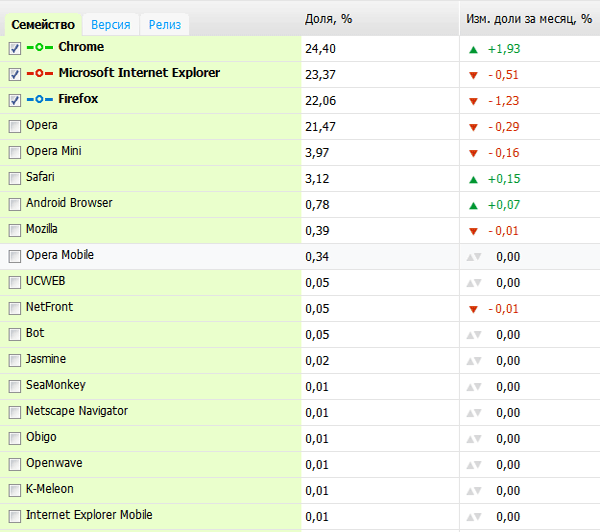
Task: Select the Android Browser checkbox
Action: pos(15,204)
